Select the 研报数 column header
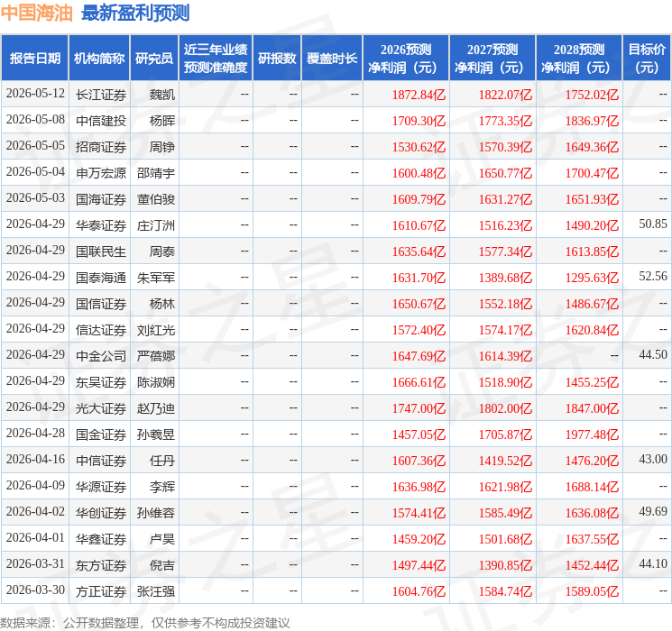 pos(277,59)
